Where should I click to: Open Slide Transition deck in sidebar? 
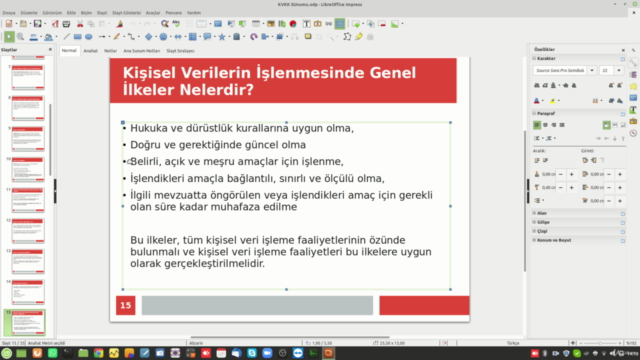click(x=633, y=75)
